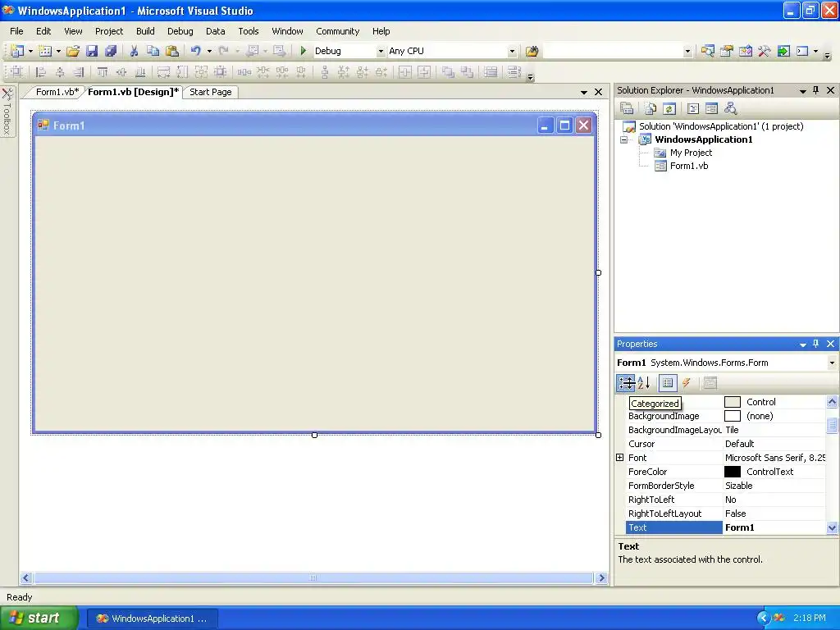This screenshot has height=630, width=840.
Task: Click the properties grid scroll down arrow
Action: point(832,527)
